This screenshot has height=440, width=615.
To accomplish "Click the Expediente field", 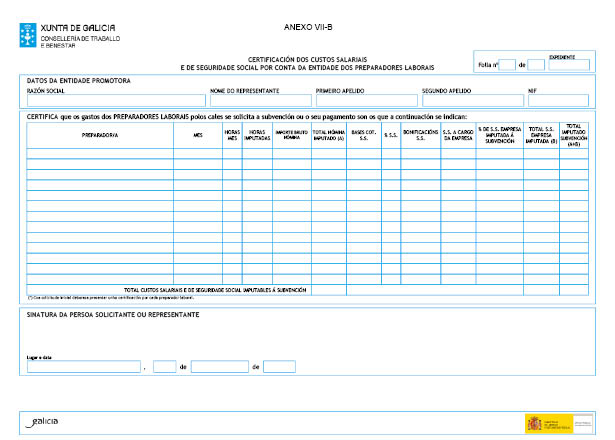I will [x=570, y=65].
